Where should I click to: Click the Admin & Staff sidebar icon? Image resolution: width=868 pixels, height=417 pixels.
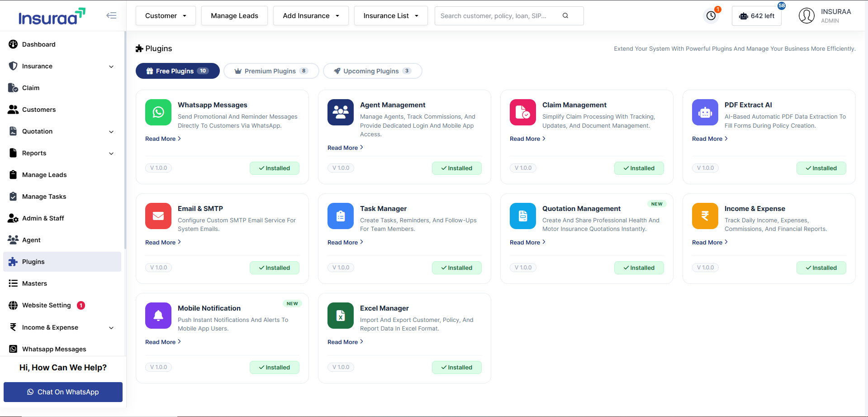[13, 218]
